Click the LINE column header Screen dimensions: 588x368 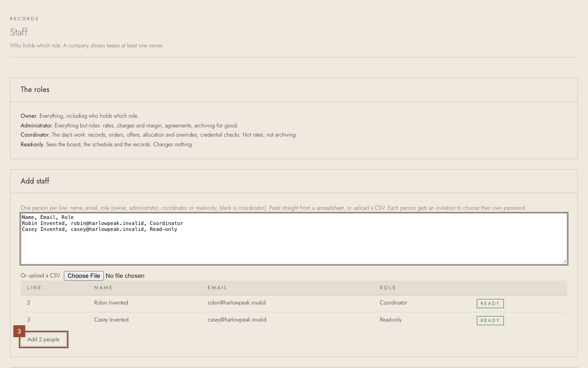(34, 287)
